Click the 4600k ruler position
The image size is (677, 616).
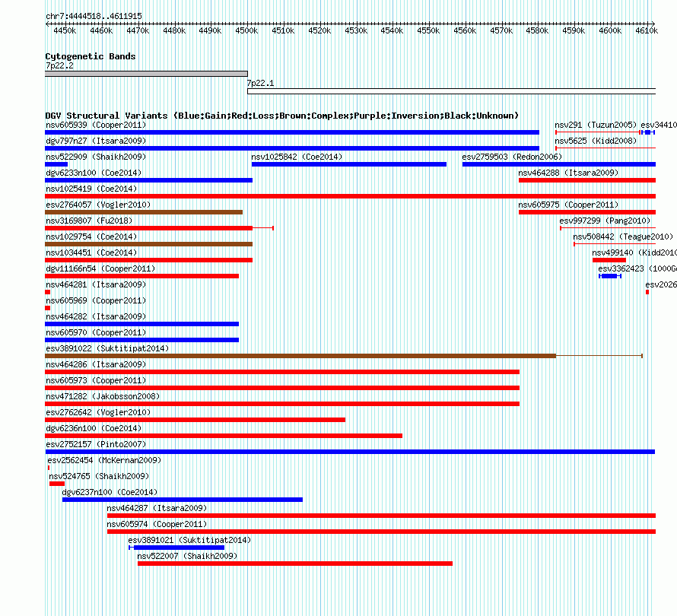[610, 30]
